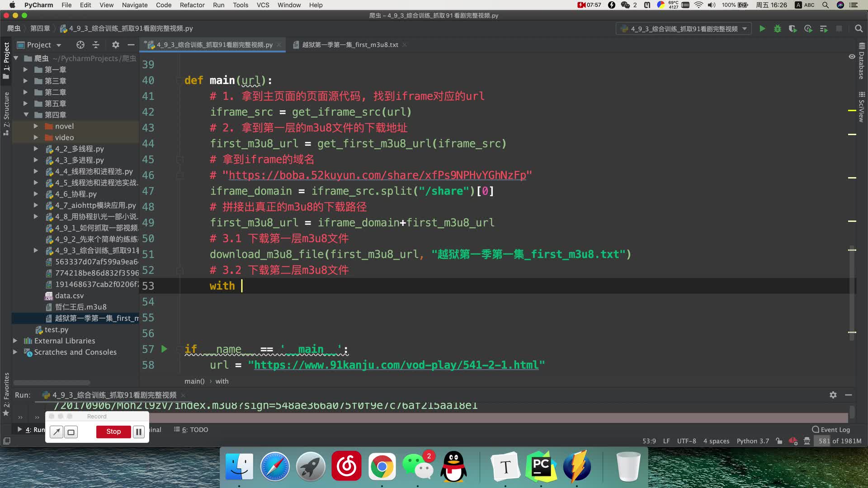This screenshot has height=488, width=868.
Task: Stop the screen recording
Action: tap(113, 432)
